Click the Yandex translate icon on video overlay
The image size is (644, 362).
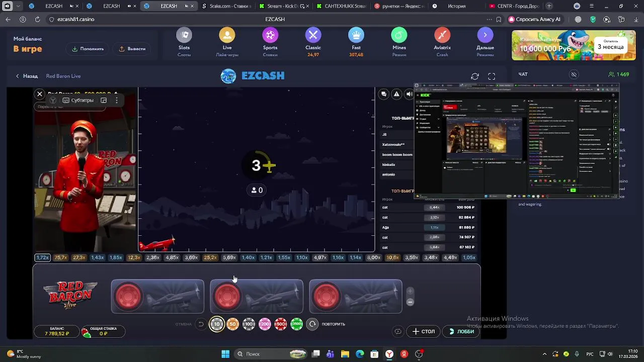coord(53,100)
